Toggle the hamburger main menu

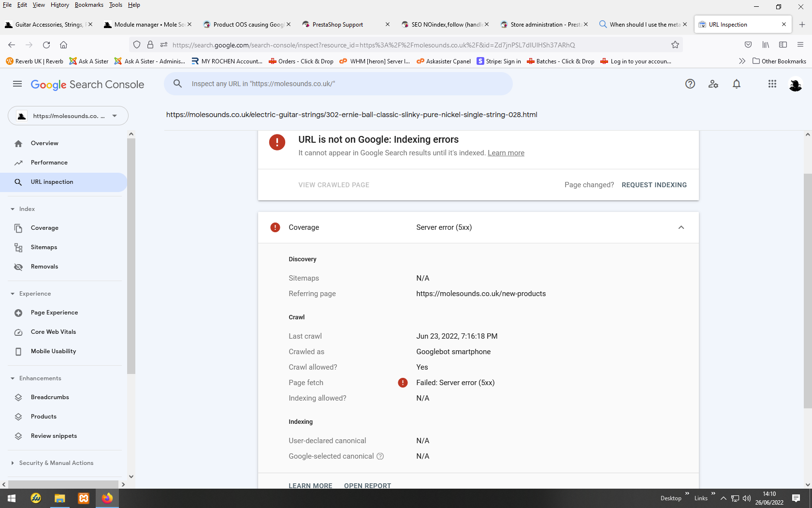pos(17,84)
